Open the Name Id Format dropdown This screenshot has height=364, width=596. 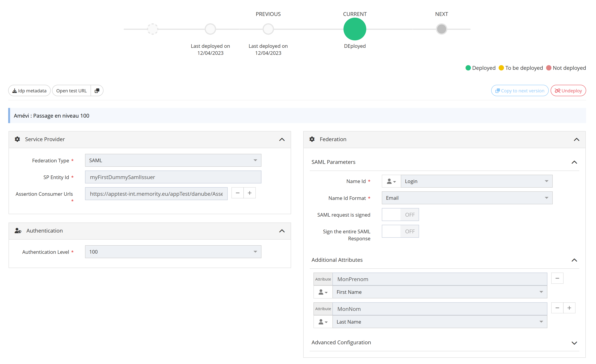[x=467, y=198]
